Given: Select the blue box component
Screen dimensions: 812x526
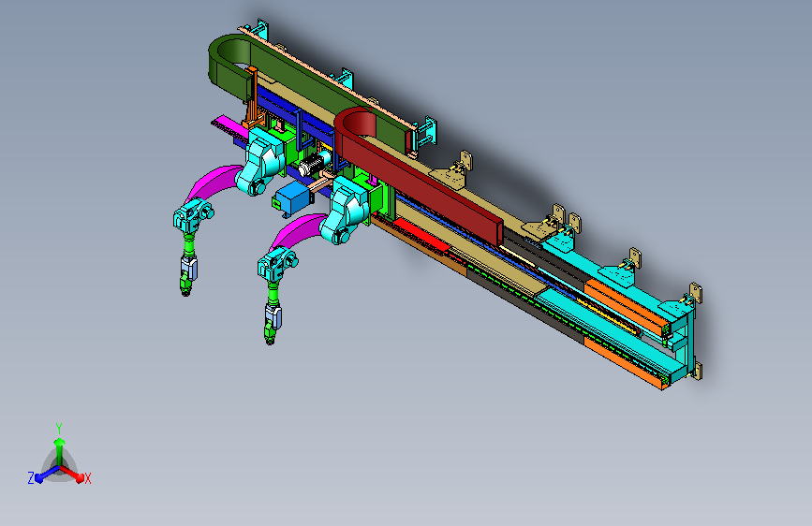Looking at the screenshot, I should point(293,198).
